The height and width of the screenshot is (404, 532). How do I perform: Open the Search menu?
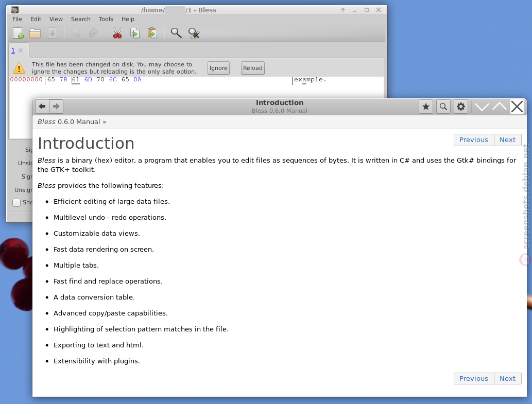click(x=81, y=20)
